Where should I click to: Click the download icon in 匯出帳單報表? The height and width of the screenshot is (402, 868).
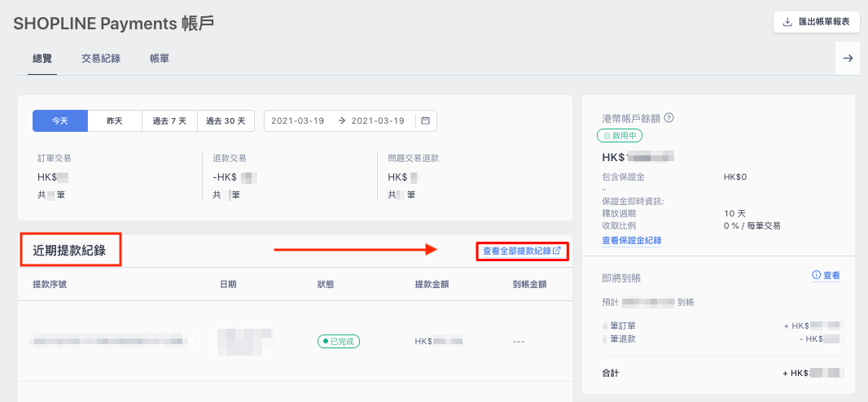(x=787, y=23)
